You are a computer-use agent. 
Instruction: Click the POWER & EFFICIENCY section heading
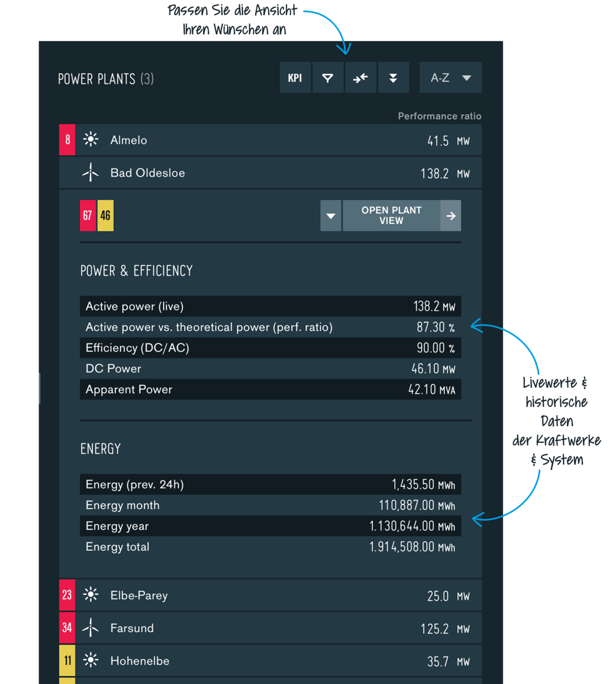point(136,271)
